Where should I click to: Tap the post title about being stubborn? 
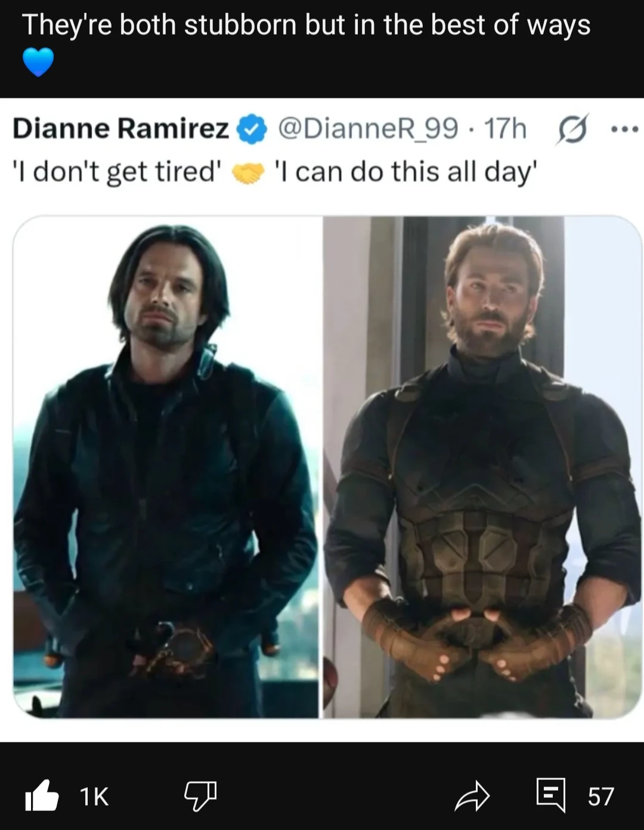coord(306,25)
